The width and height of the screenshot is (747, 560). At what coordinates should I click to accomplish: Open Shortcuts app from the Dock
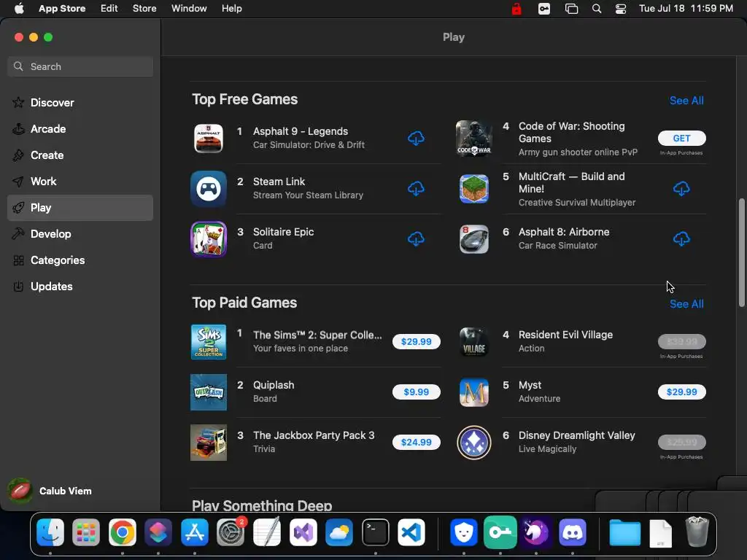coord(158,532)
